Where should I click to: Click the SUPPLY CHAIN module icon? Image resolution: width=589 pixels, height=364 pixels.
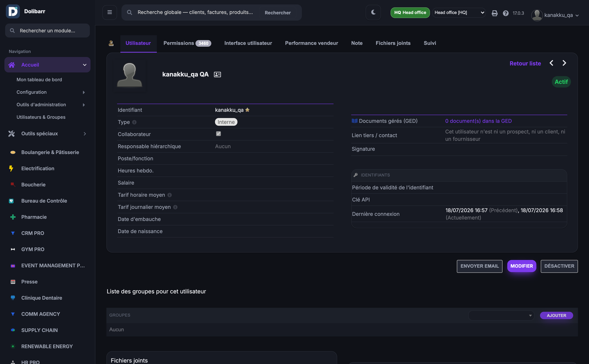pos(13,330)
